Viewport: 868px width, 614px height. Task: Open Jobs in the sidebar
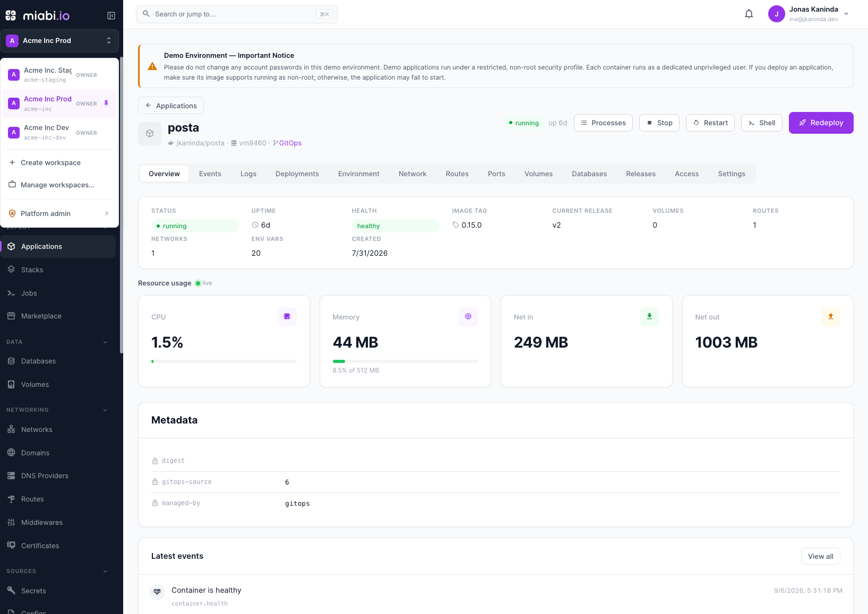point(58,293)
